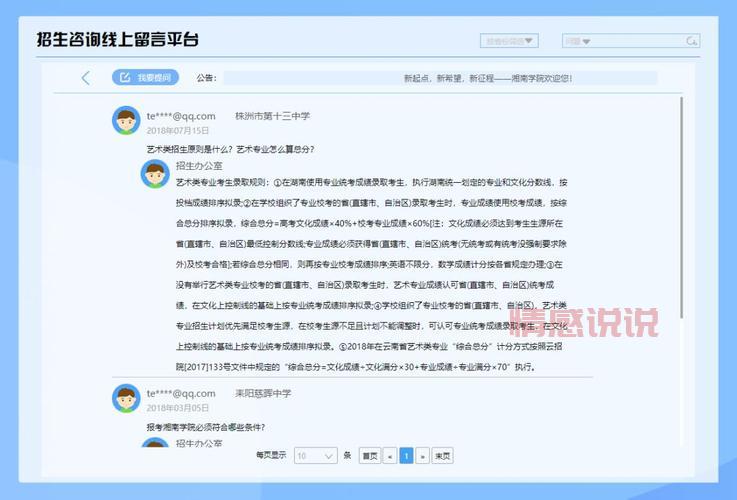Screen dimensions: 737x500
Task: Click the page title 招生咨询线上留言平台
Action: coord(118,39)
